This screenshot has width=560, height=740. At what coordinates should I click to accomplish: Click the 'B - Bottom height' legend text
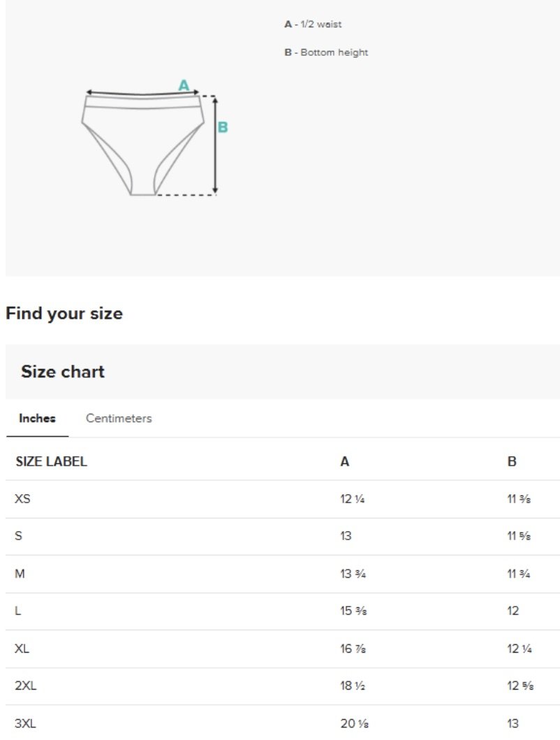pyautogui.click(x=326, y=52)
